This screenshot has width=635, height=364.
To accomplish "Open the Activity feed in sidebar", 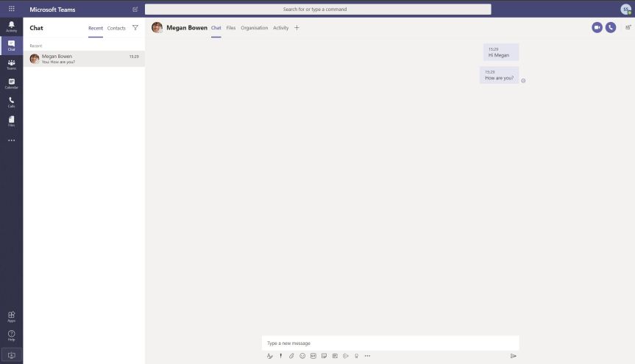I will [x=11, y=26].
